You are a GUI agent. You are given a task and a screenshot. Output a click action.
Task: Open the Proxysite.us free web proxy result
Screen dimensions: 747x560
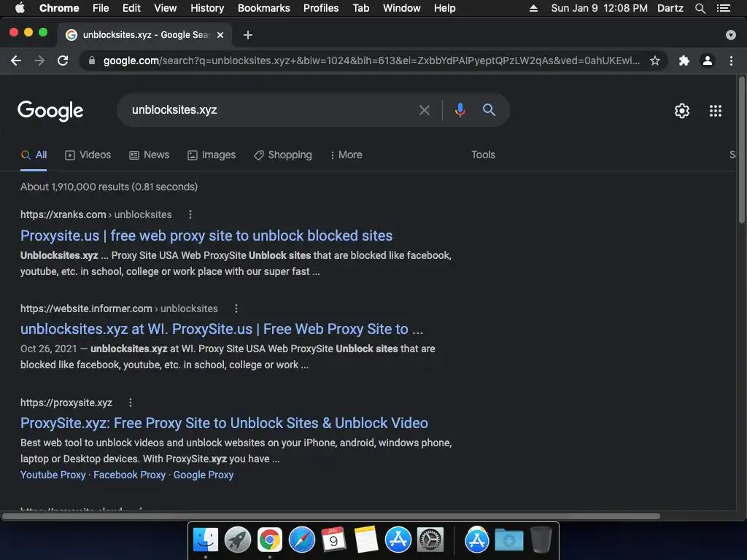tap(206, 236)
